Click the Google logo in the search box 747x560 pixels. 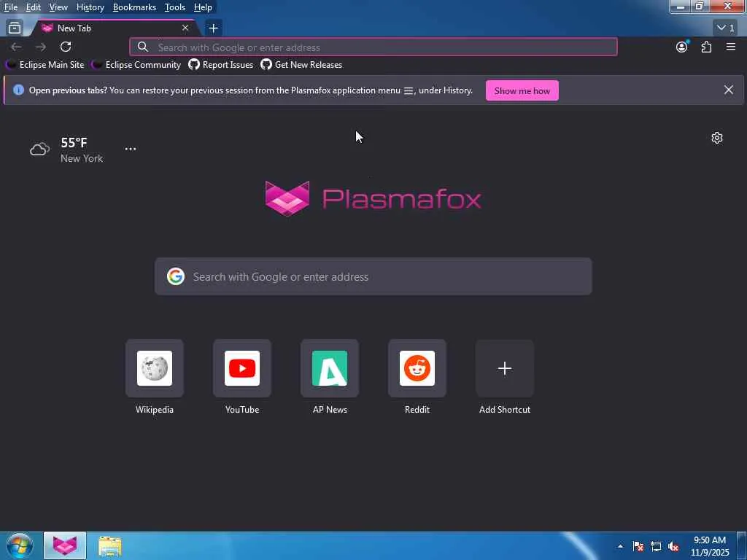[176, 276]
